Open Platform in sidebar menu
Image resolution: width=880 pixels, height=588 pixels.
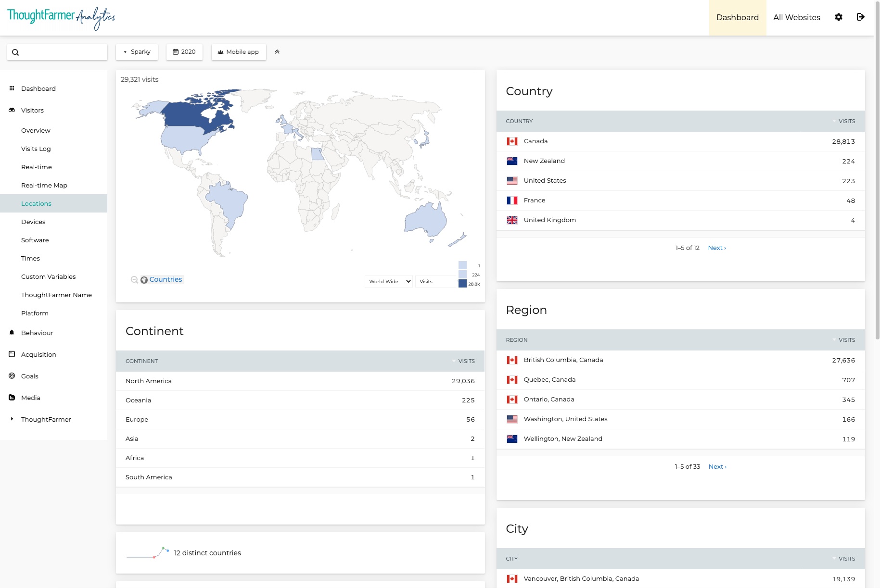[x=35, y=313]
